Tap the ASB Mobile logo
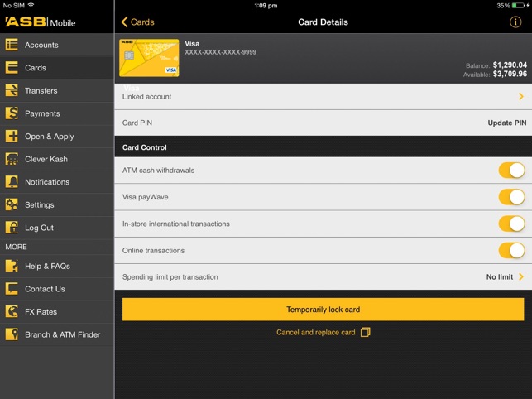Viewport: 532px width, 399px height. pos(41,22)
